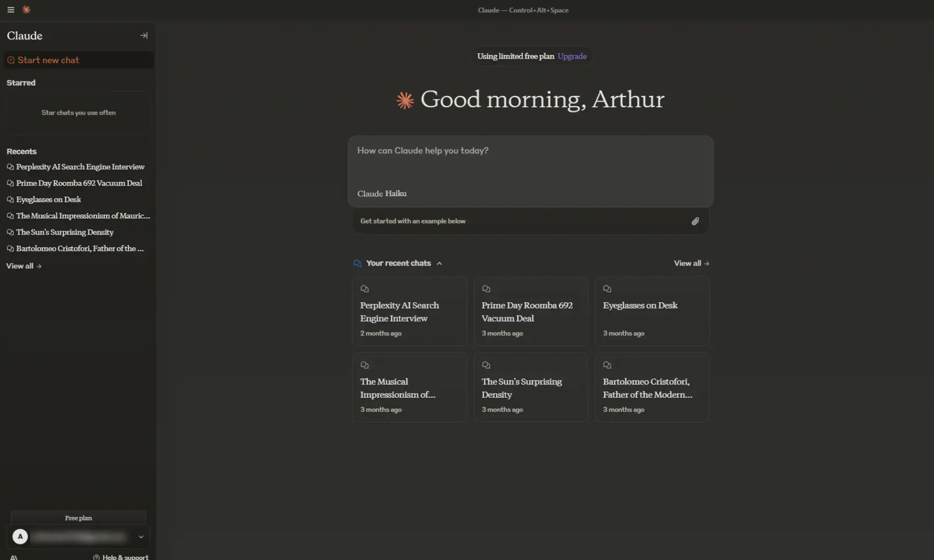Click View all link under sidebar Recents
The height and width of the screenshot is (560, 934).
click(x=23, y=266)
